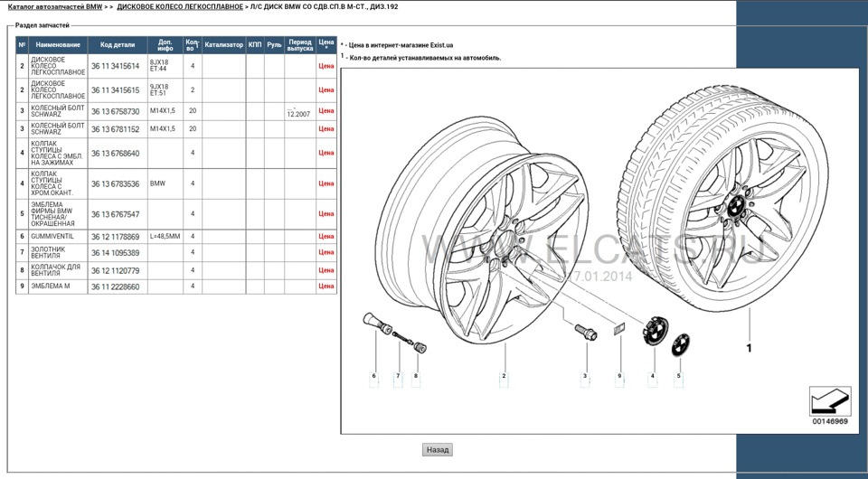Open Цена link for part 36 13 6758730
The width and height of the screenshot is (868, 479).
pyautogui.click(x=326, y=110)
